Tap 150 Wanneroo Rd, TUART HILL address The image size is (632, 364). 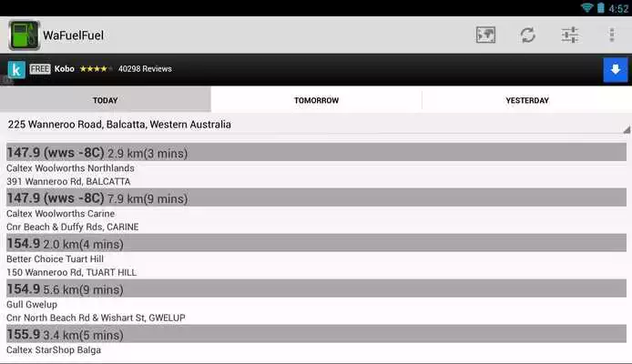pos(72,273)
